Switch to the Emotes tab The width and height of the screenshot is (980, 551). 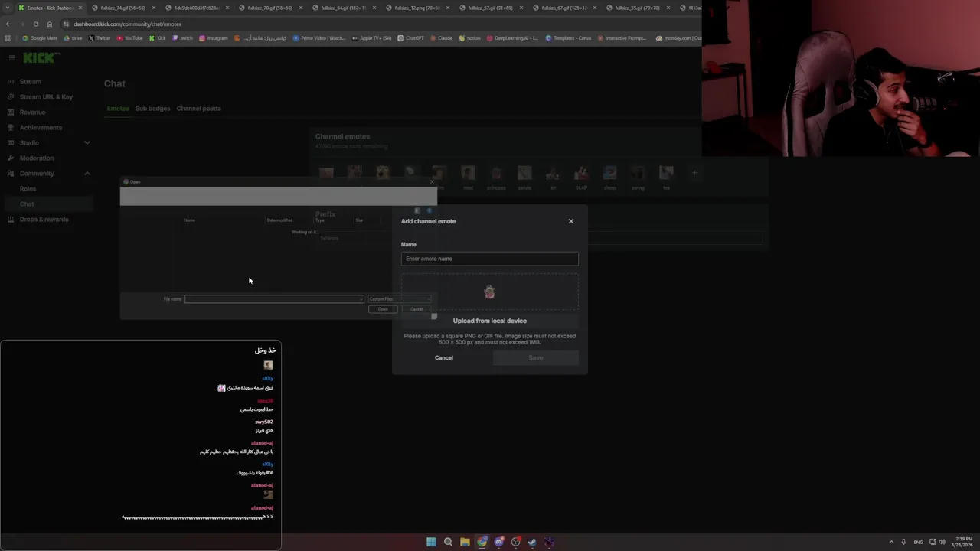pos(118,108)
